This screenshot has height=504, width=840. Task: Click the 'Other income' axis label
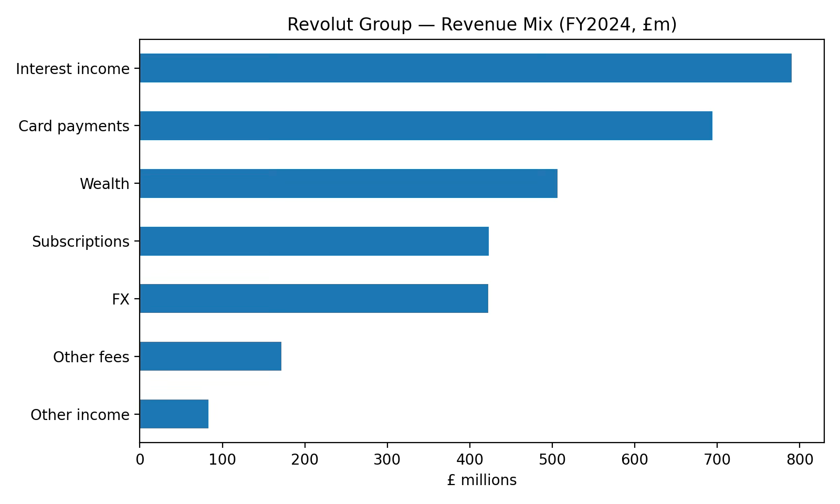80,415
